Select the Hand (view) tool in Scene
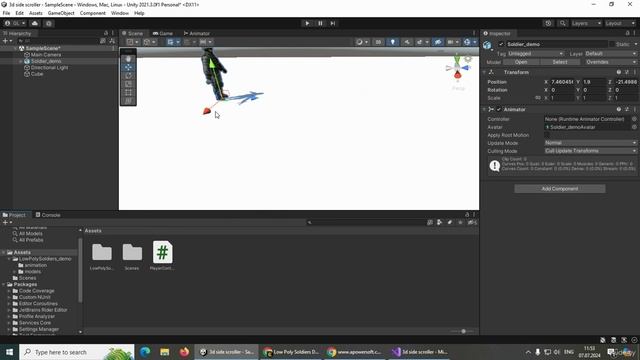This screenshot has width=640, height=360. (x=128, y=59)
